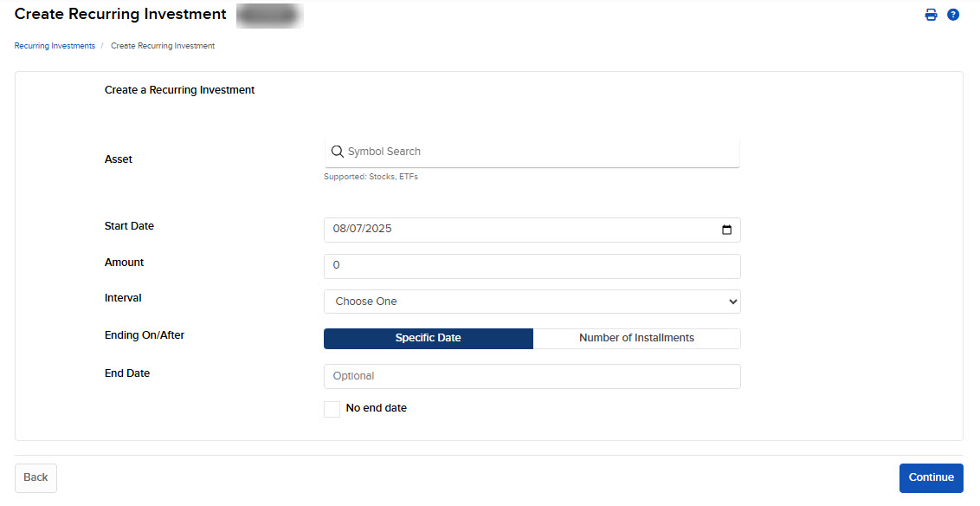Click the Create Recurring Investment breadcrumb
Viewport: 980px width, 506px height.
162,45
